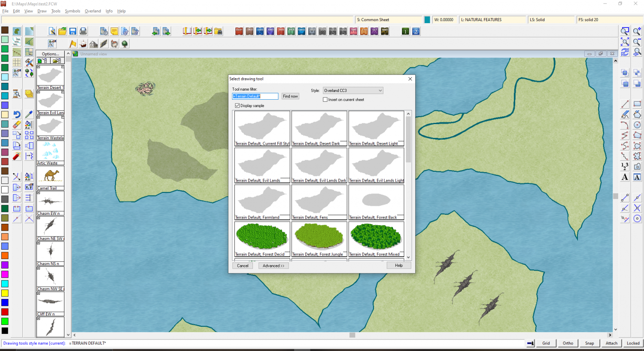Image resolution: width=644 pixels, height=351 pixels.
Task: Pick the red color swatch in palette
Action: (x=5, y=312)
